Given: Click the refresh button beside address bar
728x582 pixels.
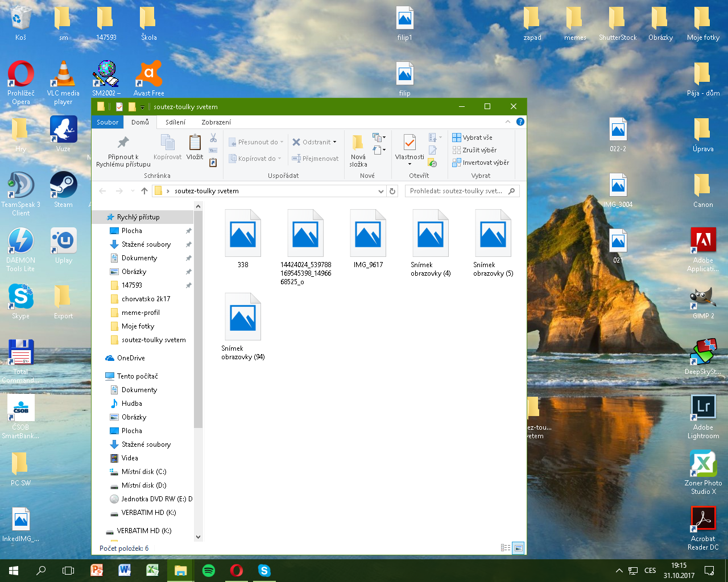Looking at the screenshot, I should (x=392, y=191).
